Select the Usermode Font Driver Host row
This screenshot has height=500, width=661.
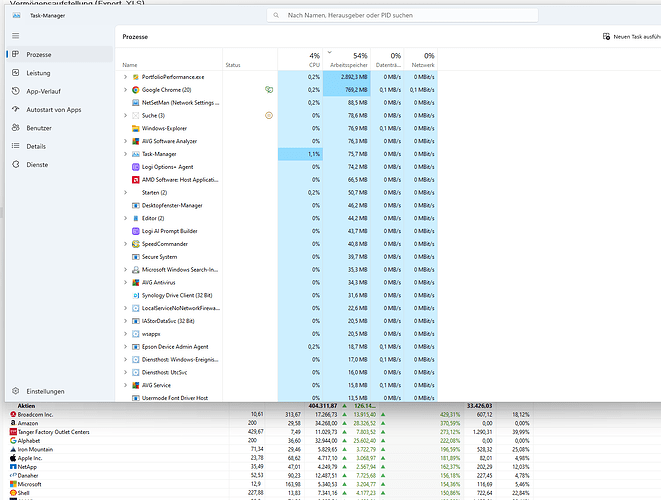(276, 398)
